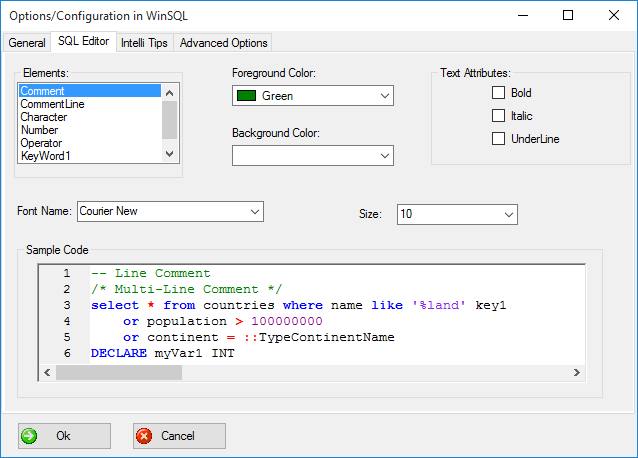The image size is (638, 458).
Task: Toggle the UnderLine checkbox
Action: tap(499, 139)
